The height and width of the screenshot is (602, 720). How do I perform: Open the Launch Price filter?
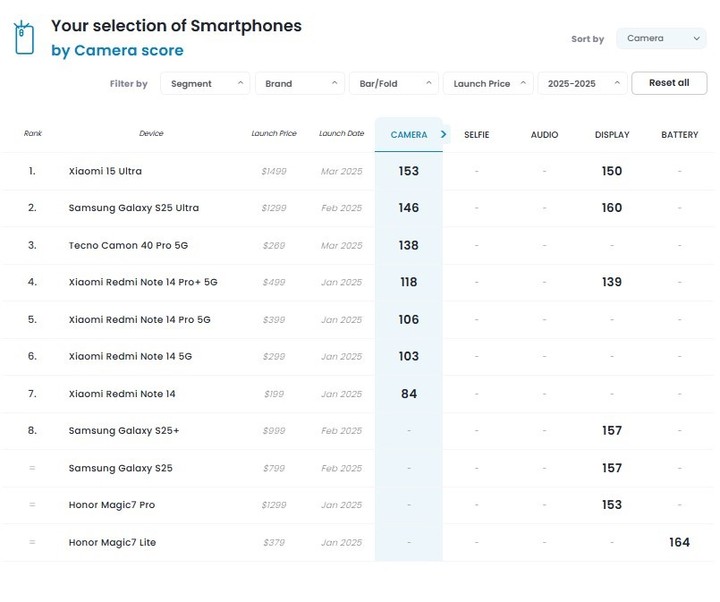[x=488, y=84]
